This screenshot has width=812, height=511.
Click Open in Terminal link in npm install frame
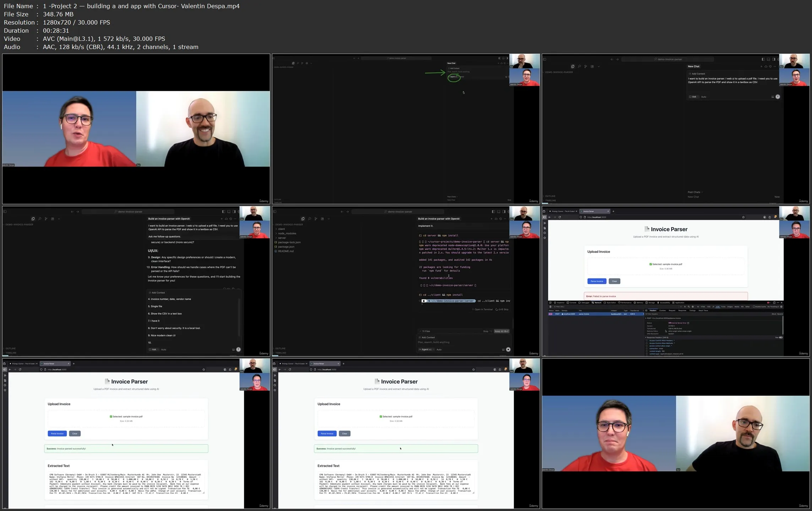pos(483,309)
